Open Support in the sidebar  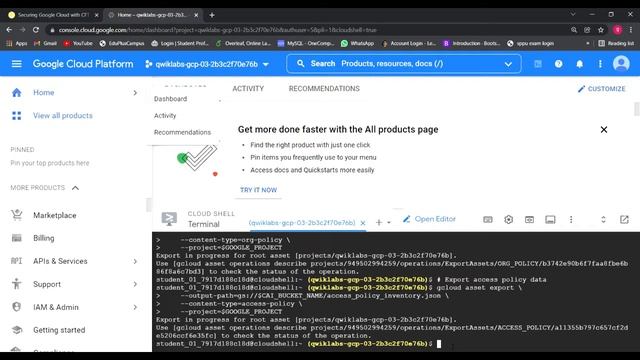click(x=47, y=284)
